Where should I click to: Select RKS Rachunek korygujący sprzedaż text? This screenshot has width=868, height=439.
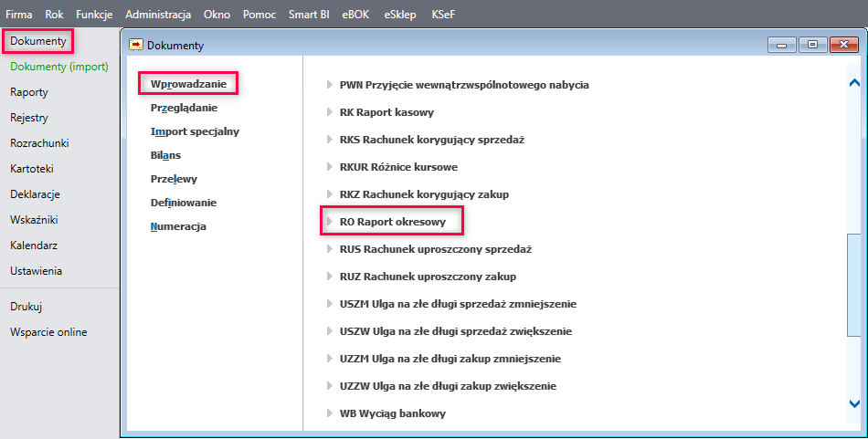(432, 140)
